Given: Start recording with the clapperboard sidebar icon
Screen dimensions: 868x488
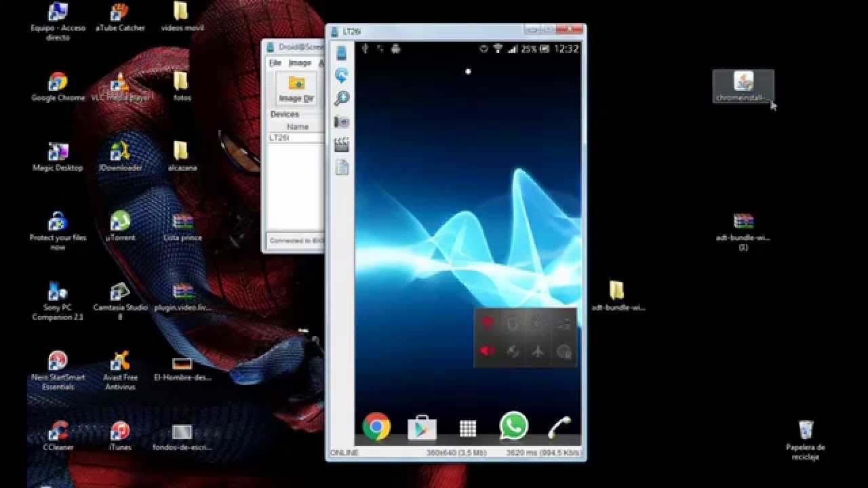Looking at the screenshot, I should [x=342, y=144].
